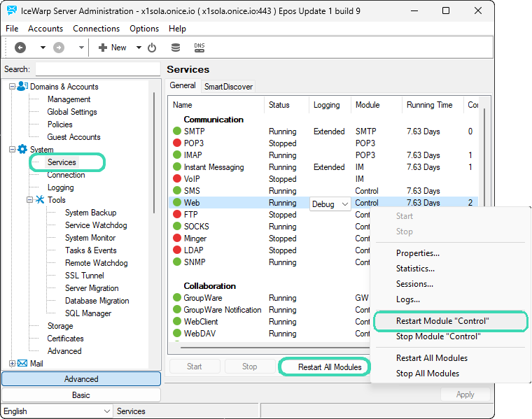
Task: Click SOCKS green status icon
Action: [177, 226]
